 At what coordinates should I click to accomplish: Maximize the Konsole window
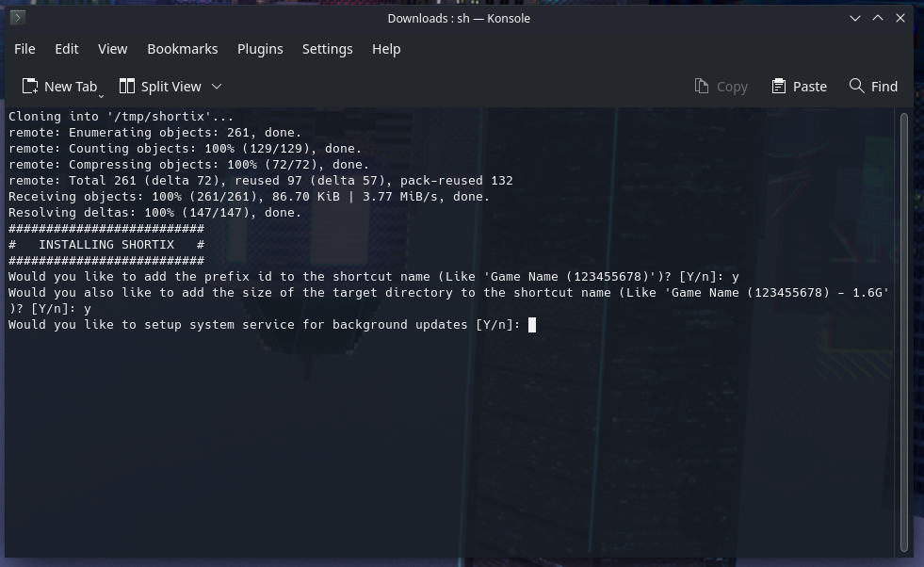point(878,18)
